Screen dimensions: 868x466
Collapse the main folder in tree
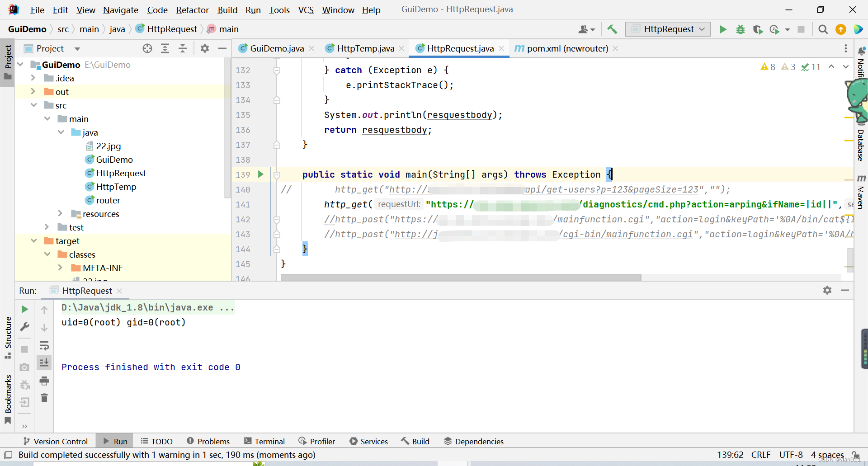[47, 118]
